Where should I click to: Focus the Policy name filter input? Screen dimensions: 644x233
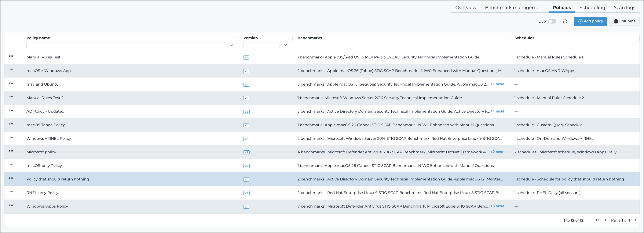pyautogui.click(x=126, y=45)
